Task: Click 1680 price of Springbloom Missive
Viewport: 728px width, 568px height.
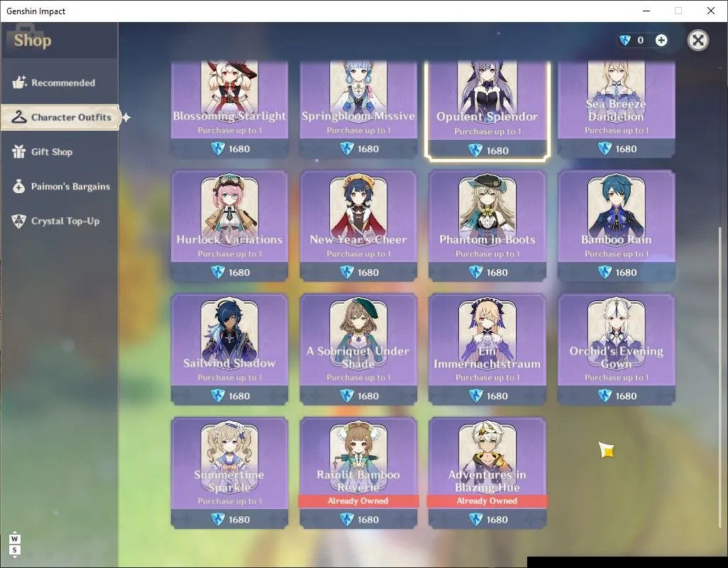Action: point(368,149)
